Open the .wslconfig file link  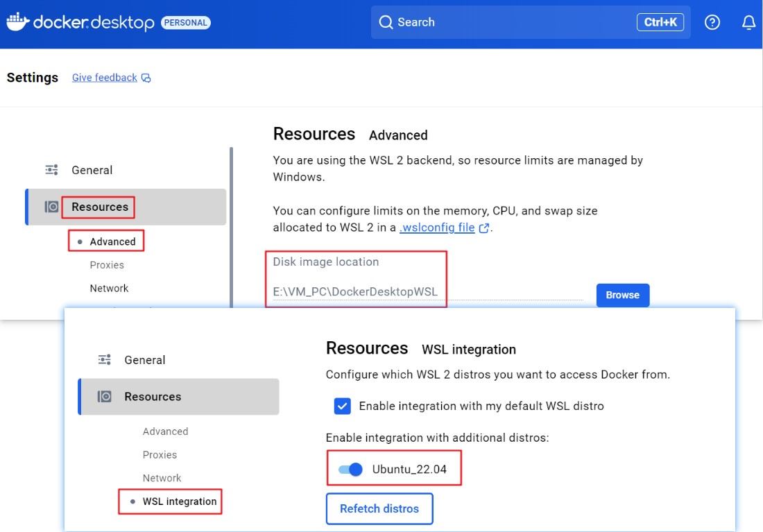[437, 228]
